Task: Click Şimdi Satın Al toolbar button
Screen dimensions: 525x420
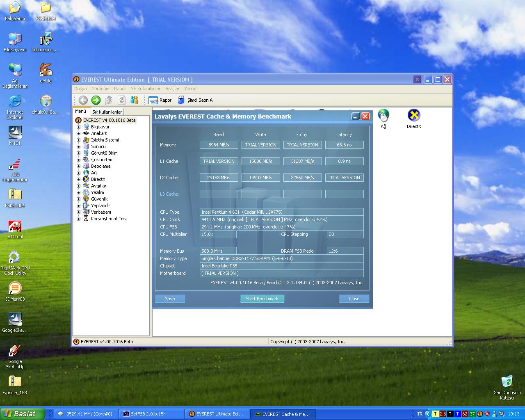Action: click(196, 100)
